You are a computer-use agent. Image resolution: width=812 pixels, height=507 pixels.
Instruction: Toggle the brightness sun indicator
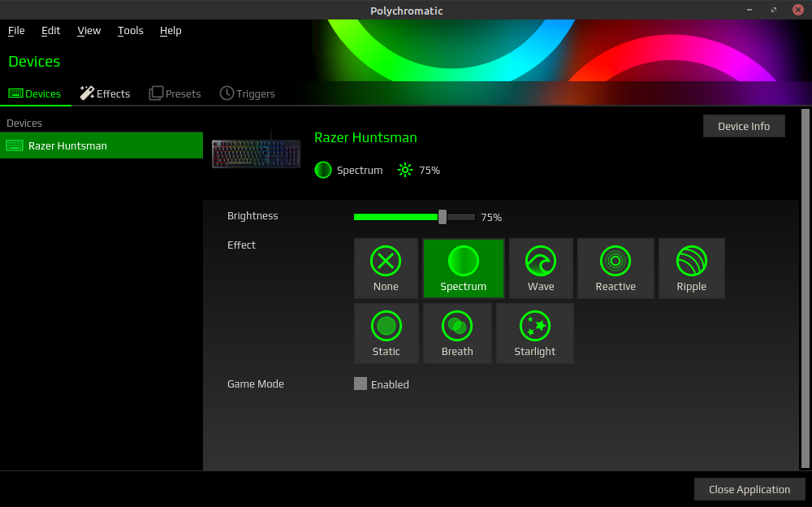coord(404,170)
